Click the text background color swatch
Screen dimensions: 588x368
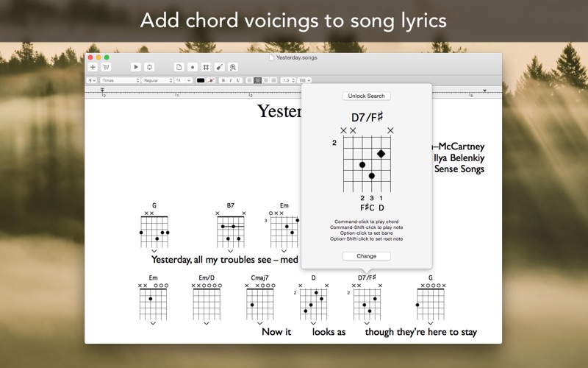point(211,80)
